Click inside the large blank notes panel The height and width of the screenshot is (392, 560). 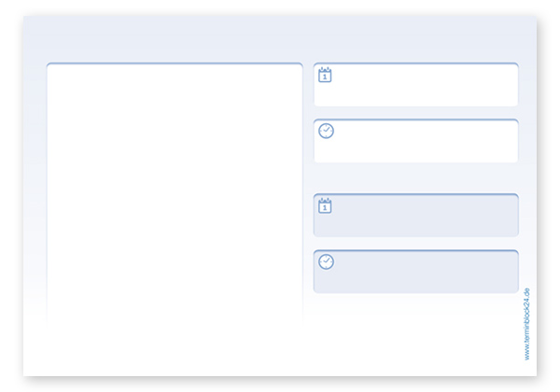175,187
